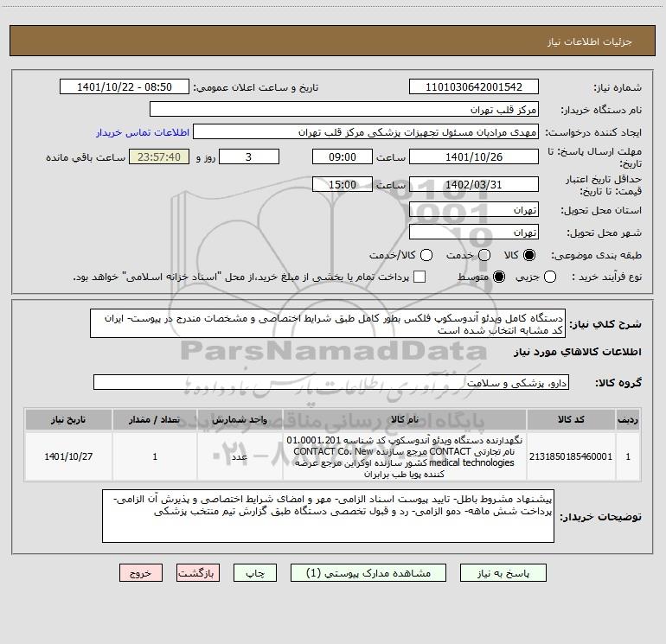Click the جزئیات اطلاعات نیاز header title
This screenshot has width=666, height=644.
point(590,41)
